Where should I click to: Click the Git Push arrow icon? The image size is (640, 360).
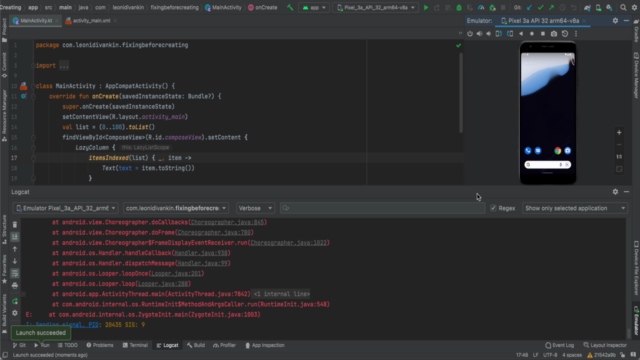(551, 7)
